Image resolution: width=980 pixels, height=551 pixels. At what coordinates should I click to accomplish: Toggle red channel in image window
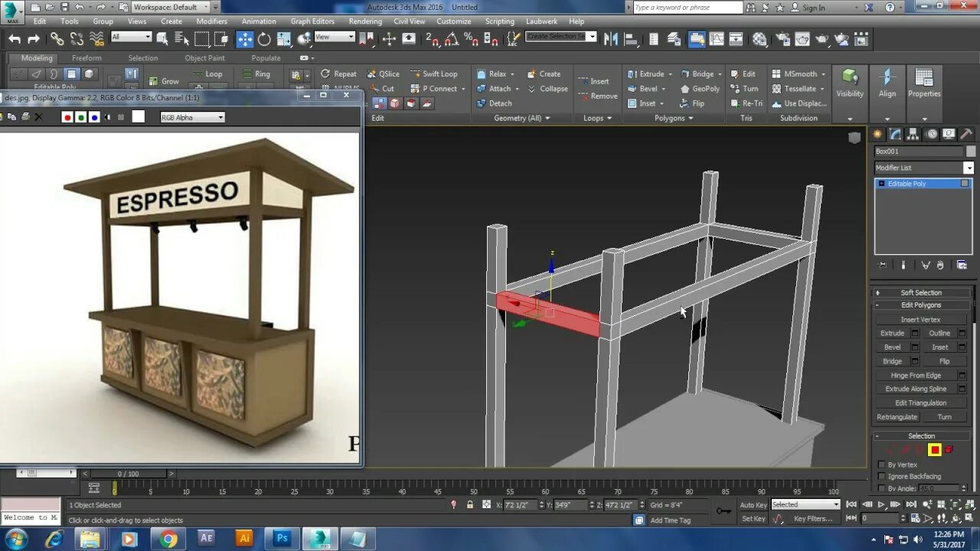point(67,117)
